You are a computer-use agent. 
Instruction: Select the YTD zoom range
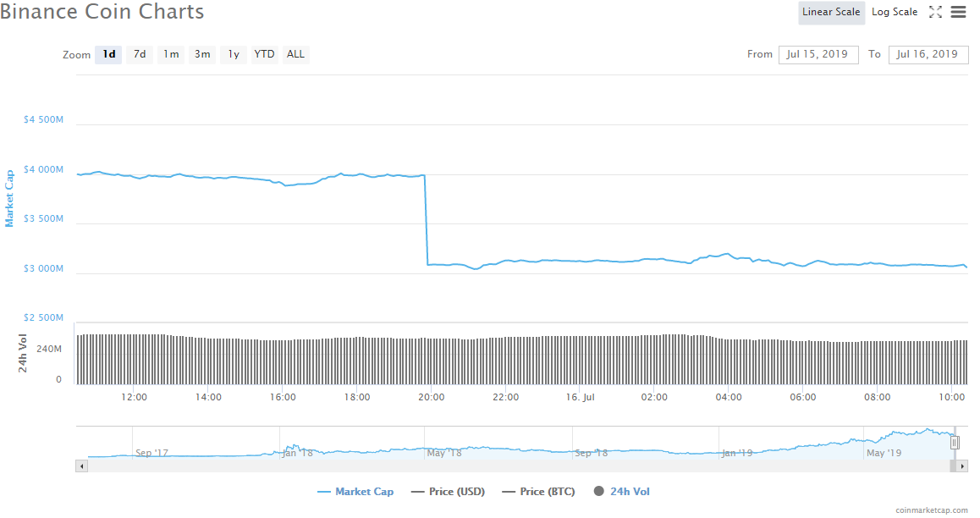(x=264, y=54)
